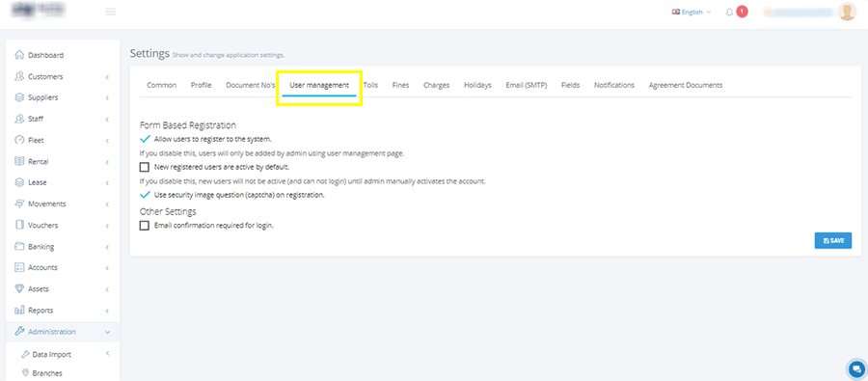Expand the Staff menu chevron

point(107,120)
